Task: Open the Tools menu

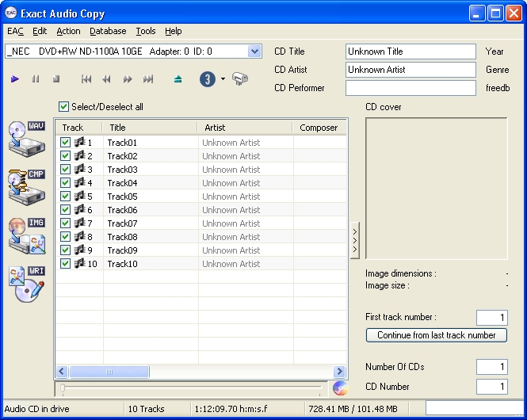Action: [146, 31]
